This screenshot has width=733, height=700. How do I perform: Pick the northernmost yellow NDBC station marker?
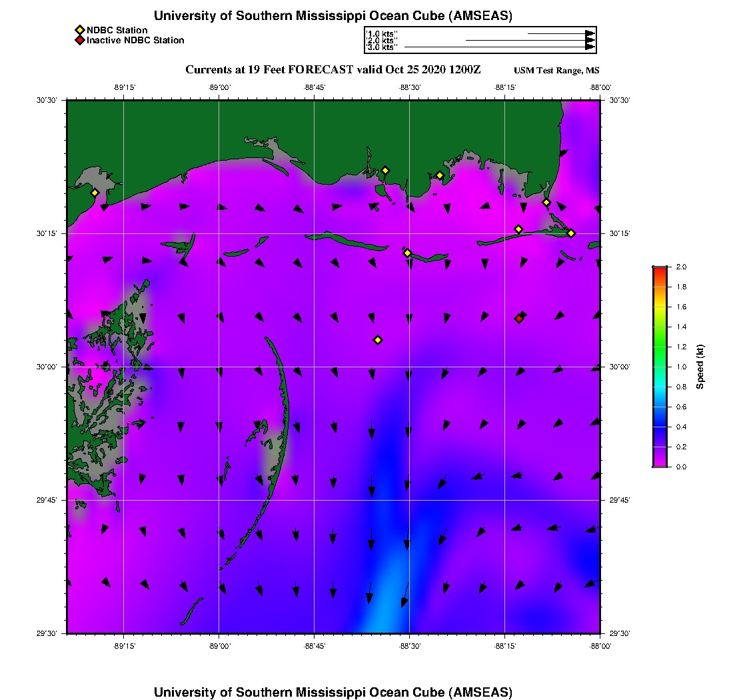(x=385, y=170)
